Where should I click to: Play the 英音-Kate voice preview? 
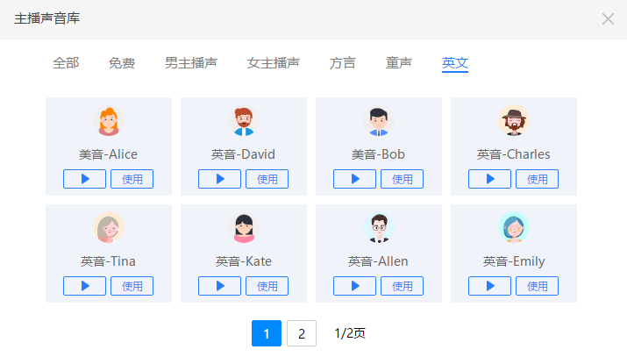(219, 286)
